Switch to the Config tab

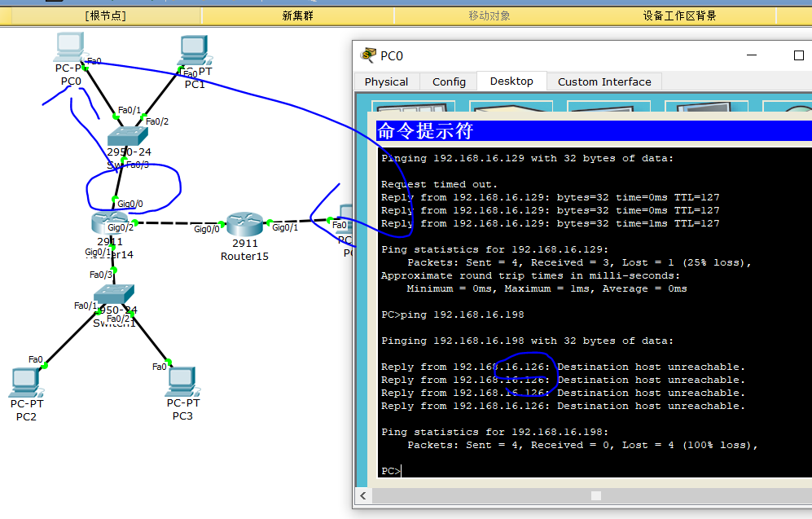[449, 81]
